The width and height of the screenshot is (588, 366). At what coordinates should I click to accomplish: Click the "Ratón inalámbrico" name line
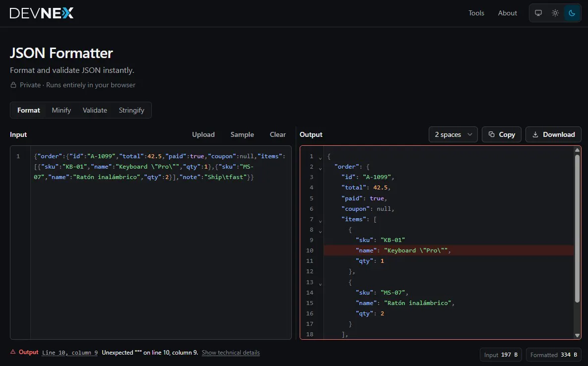pyautogui.click(x=405, y=303)
